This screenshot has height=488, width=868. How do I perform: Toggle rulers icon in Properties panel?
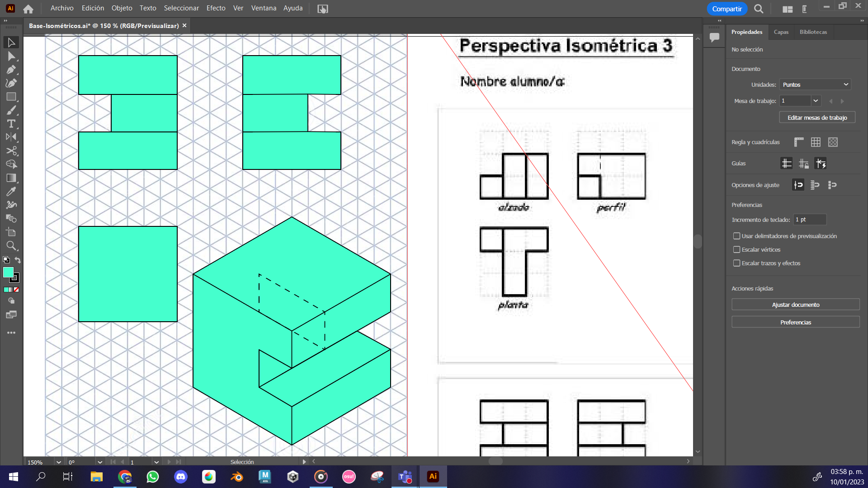tap(799, 142)
